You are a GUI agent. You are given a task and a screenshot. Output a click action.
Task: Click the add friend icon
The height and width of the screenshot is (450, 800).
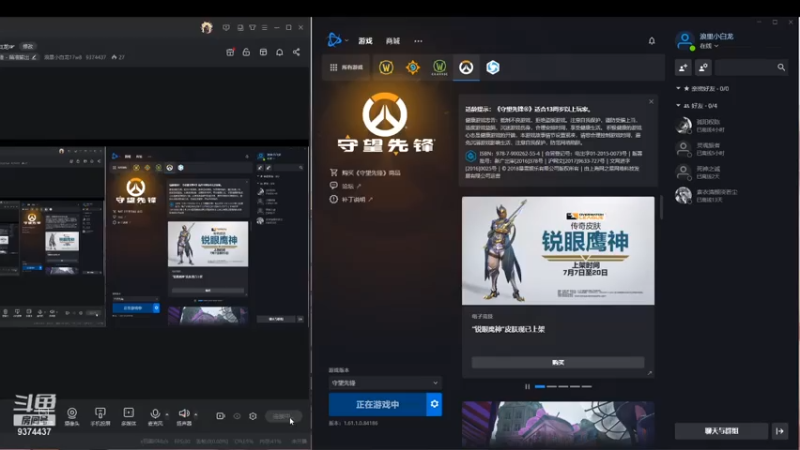point(683,67)
